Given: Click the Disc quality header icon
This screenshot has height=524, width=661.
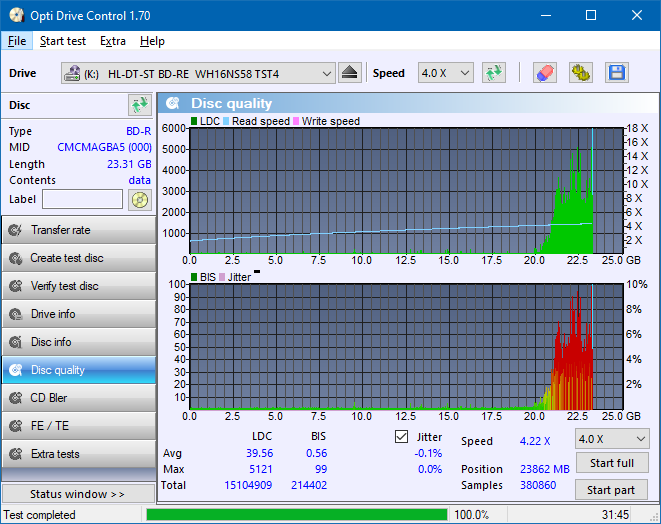Looking at the screenshot, I should [x=172, y=103].
